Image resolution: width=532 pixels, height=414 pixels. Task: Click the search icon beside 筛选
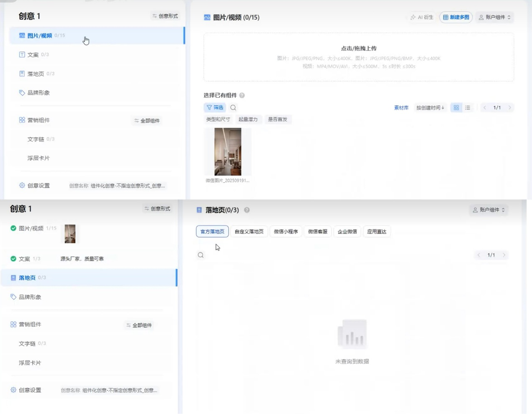(233, 108)
